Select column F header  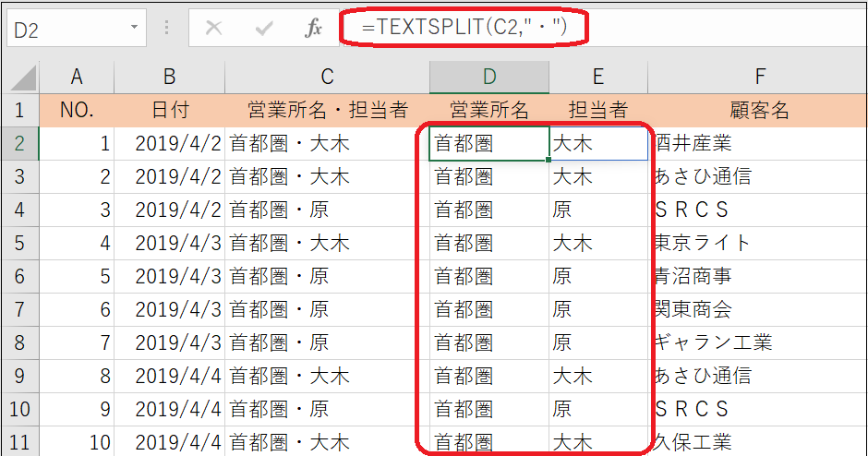coord(757,78)
